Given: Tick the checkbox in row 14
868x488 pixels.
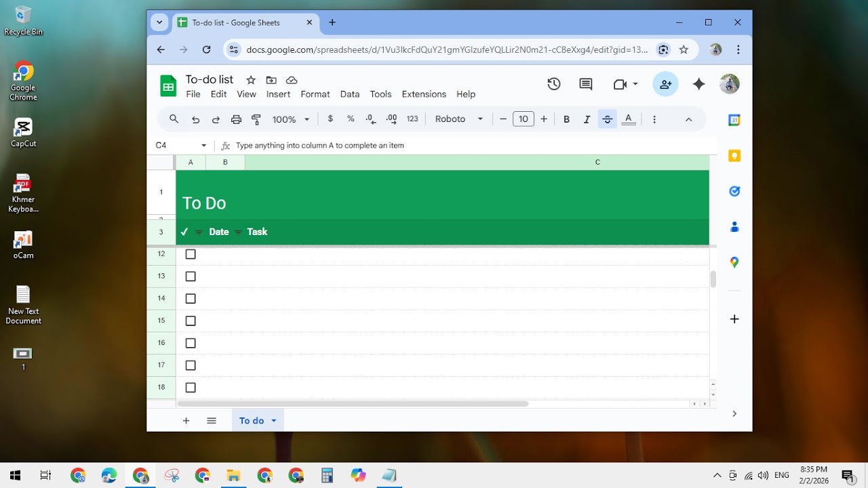Looking at the screenshot, I should (x=191, y=299).
